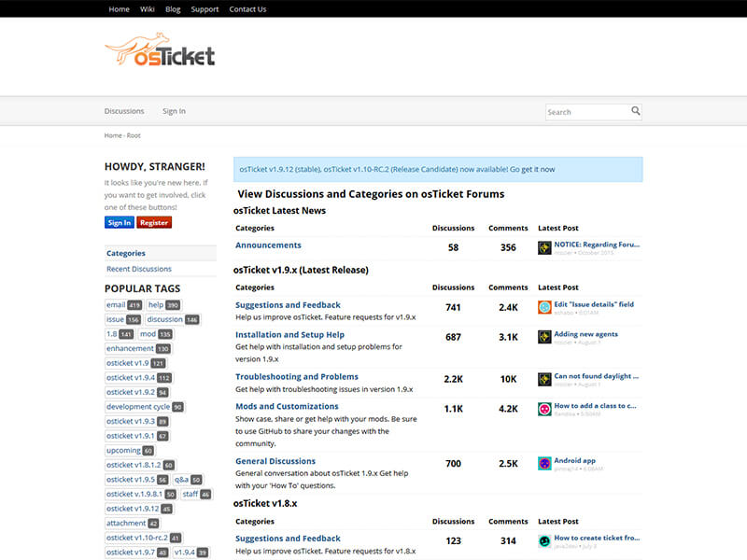Open Wiki in the top bar
This screenshot has height=560, width=747.
pyautogui.click(x=148, y=9)
